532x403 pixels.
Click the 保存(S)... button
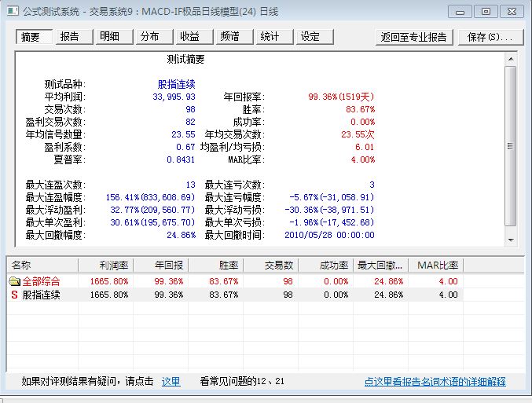tap(490, 37)
